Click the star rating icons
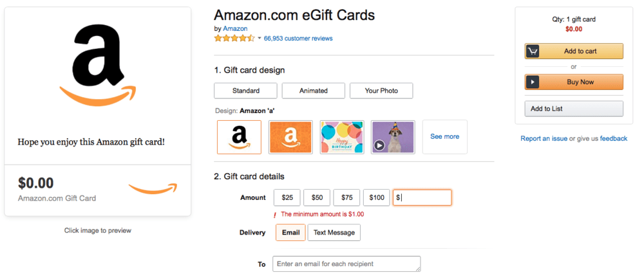 [234, 39]
